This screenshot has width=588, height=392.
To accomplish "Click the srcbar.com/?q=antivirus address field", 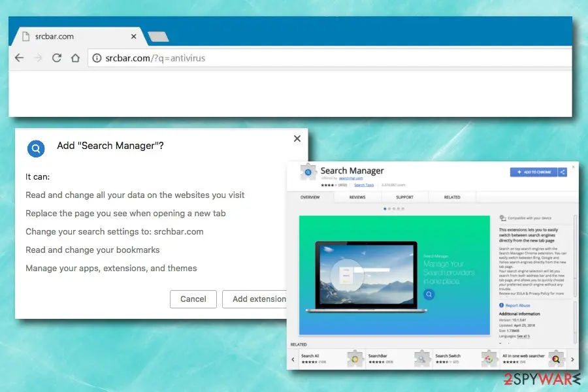I will point(330,58).
